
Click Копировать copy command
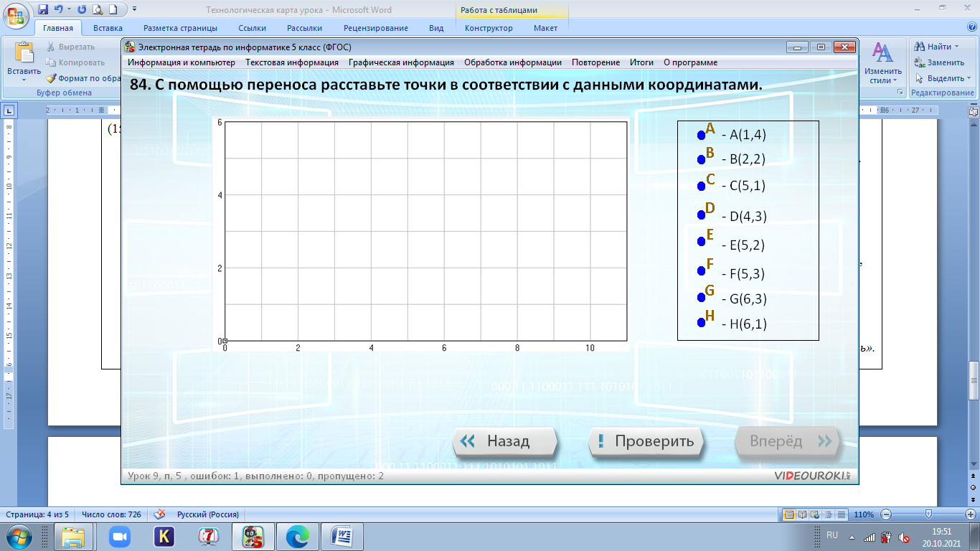pos(75,62)
